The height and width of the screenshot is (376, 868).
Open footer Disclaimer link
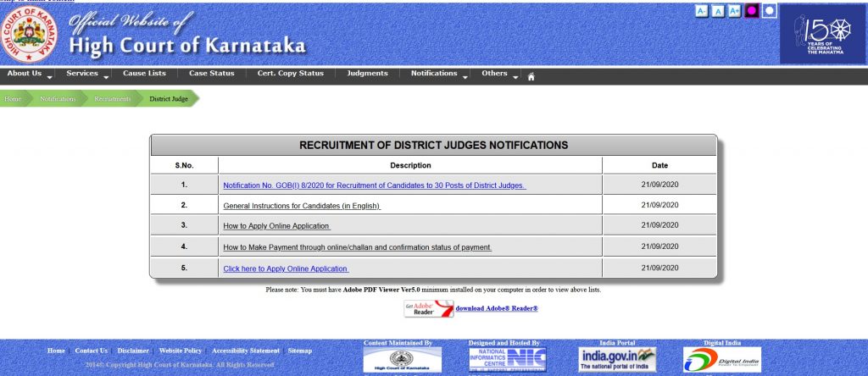[x=133, y=351]
